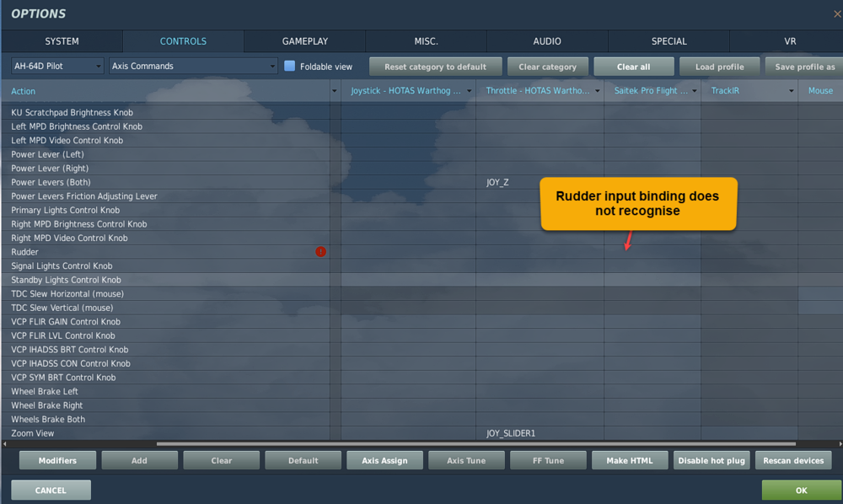The image size is (843, 504).
Task: Select the VR tab
Action: pos(790,40)
